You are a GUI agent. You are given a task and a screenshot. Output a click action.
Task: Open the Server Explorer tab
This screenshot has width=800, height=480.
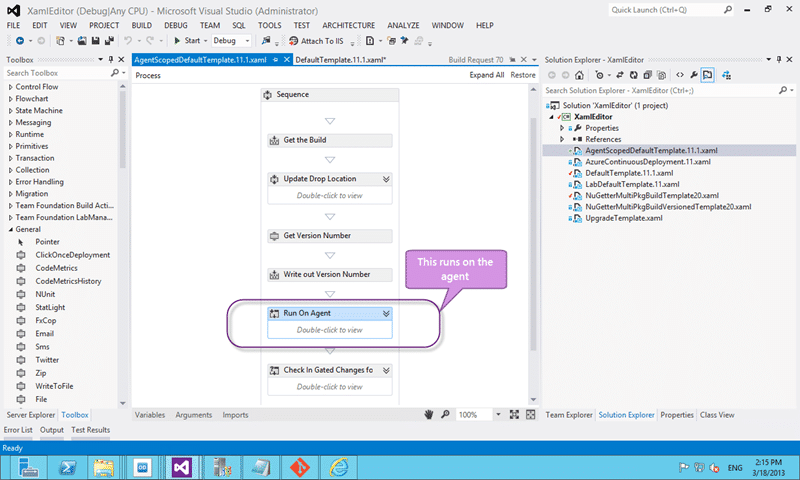click(x=31, y=415)
